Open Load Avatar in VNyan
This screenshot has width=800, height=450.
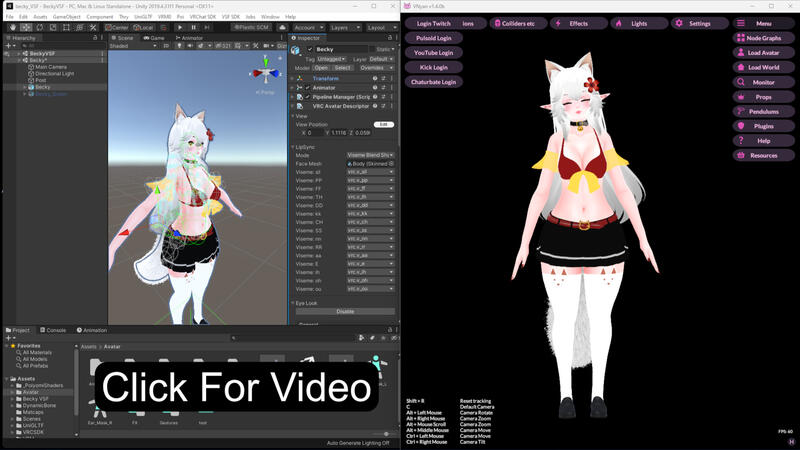click(763, 53)
